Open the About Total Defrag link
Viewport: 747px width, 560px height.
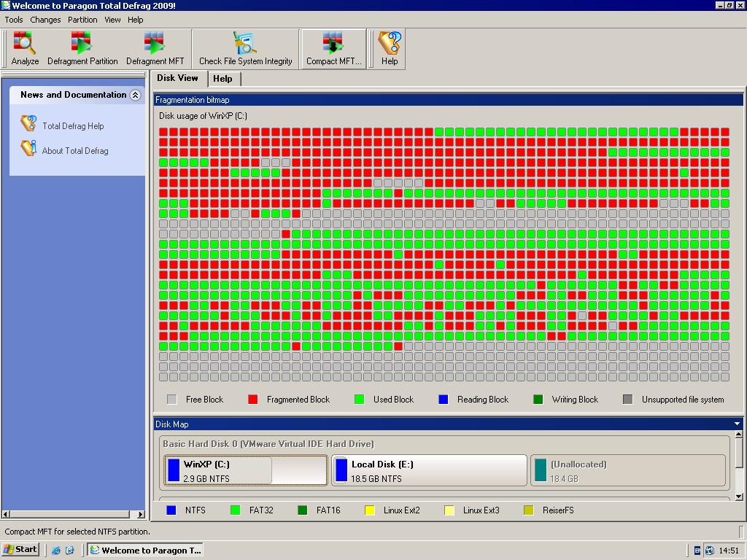[x=75, y=151]
